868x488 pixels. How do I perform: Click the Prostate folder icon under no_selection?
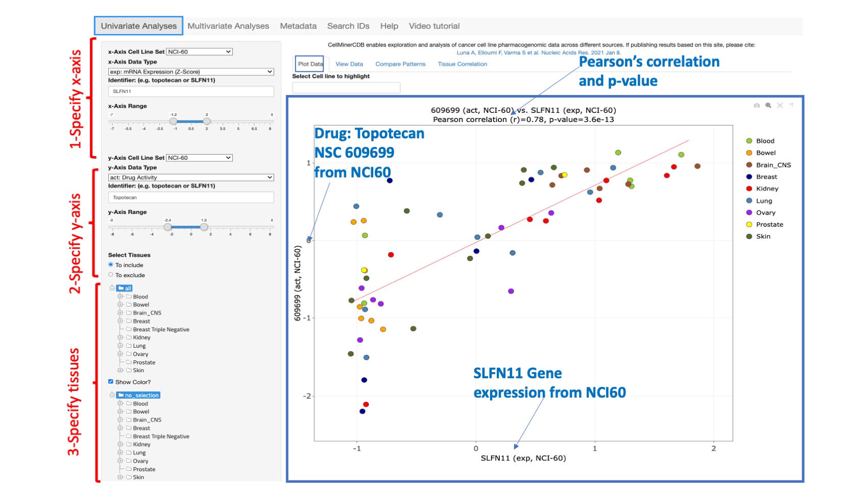129,469
